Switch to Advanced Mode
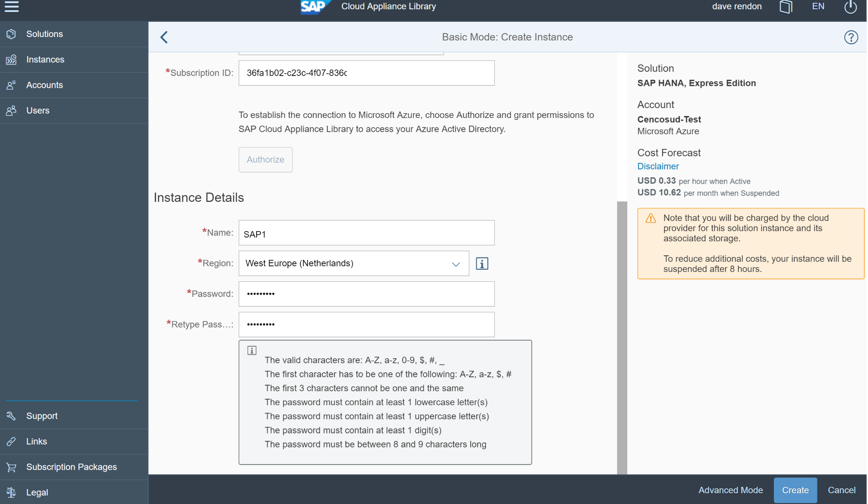This screenshot has height=504, width=868. tap(731, 490)
